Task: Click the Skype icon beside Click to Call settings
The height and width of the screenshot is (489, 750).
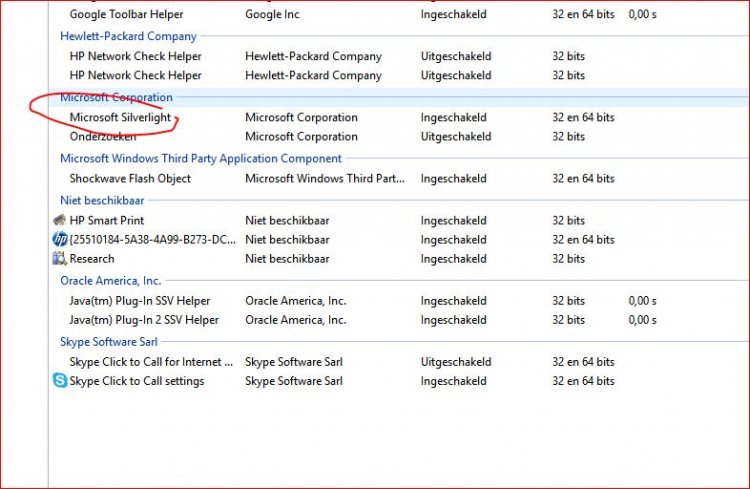Action: tap(60, 381)
